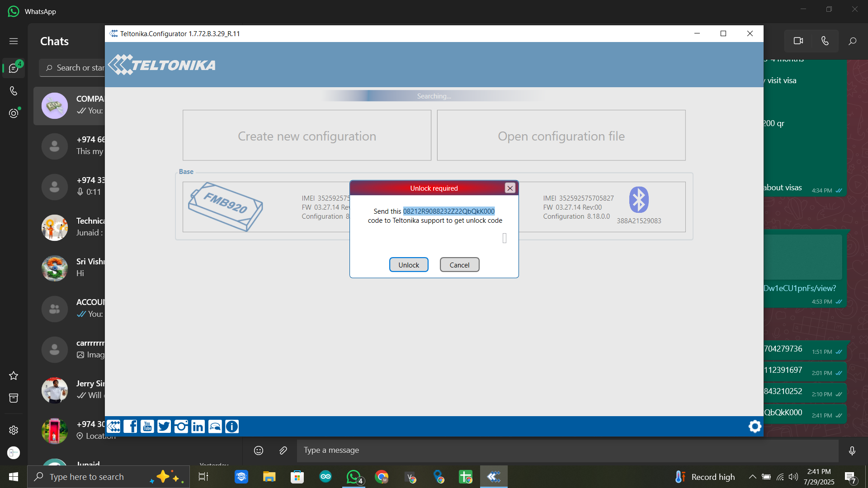Open the WhatsApp profile avatar

pyautogui.click(x=14, y=452)
